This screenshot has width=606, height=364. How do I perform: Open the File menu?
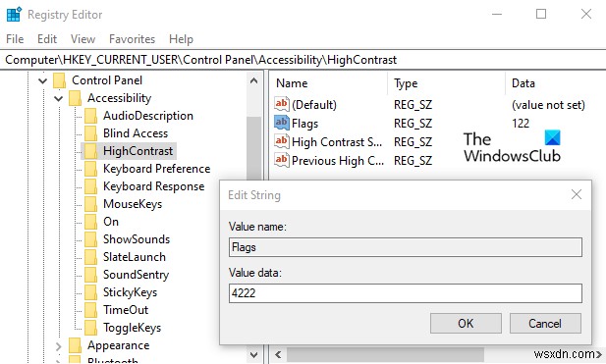(15, 39)
